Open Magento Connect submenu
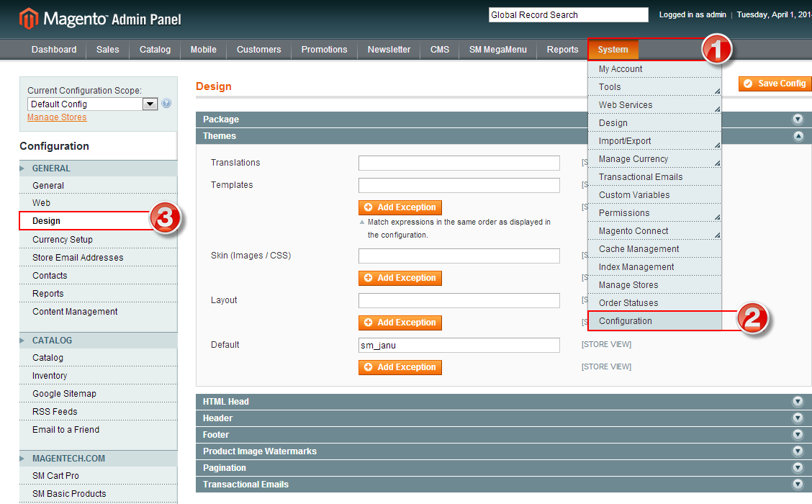Image resolution: width=812 pixels, height=504 pixels. click(x=654, y=231)
